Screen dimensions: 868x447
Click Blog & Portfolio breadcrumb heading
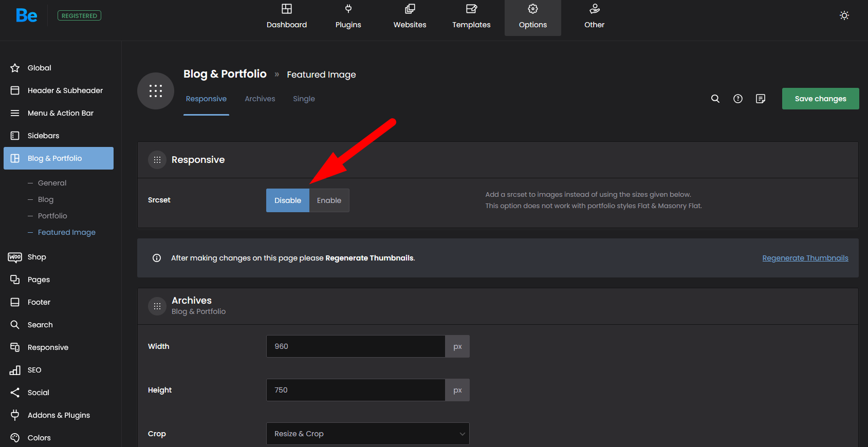point(225,74)
